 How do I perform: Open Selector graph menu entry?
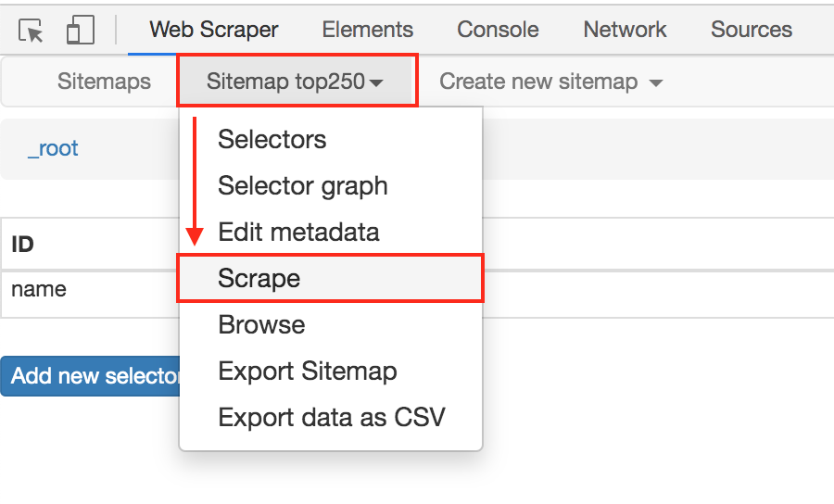[x=302, y=186]
